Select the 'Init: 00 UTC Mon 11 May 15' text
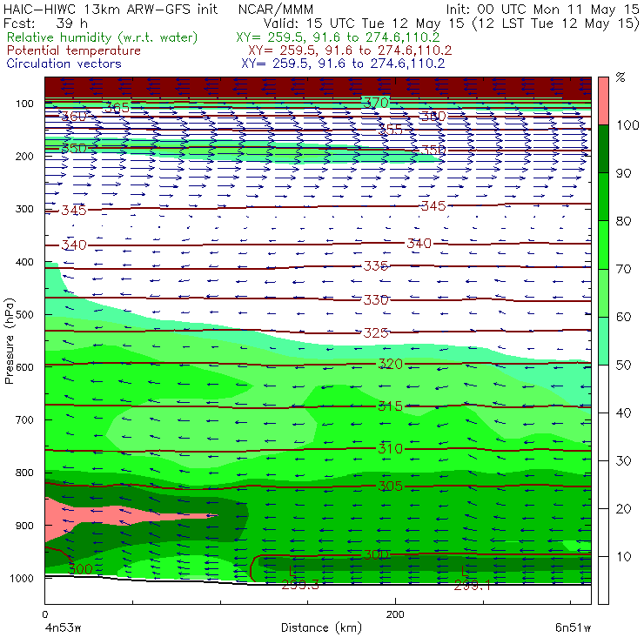The height and width of the screenshot is (644, 644). [542, 10]
